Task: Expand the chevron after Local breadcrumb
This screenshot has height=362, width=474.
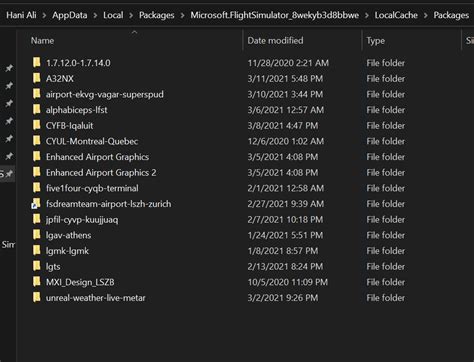Action: tap(131, 15)
